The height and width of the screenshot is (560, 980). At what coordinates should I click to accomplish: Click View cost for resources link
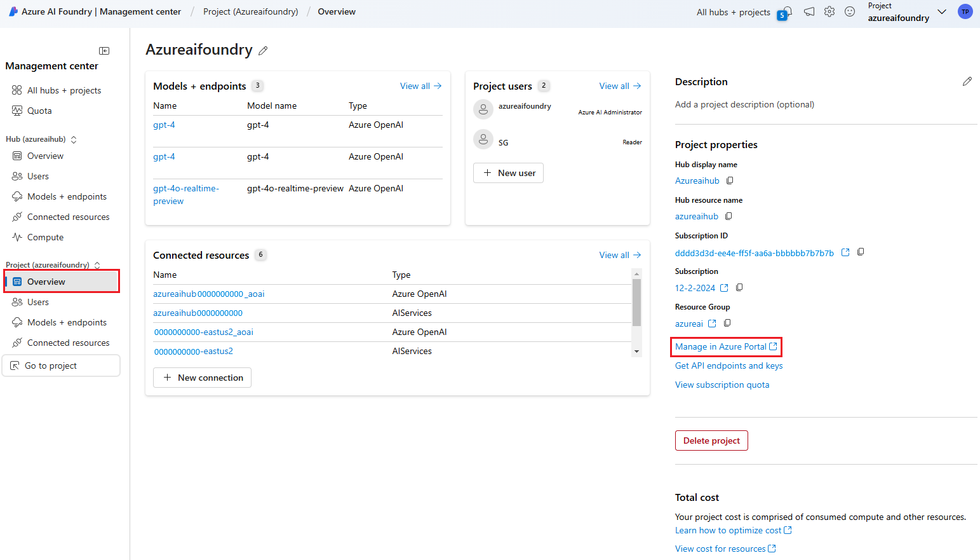[725, 549]
